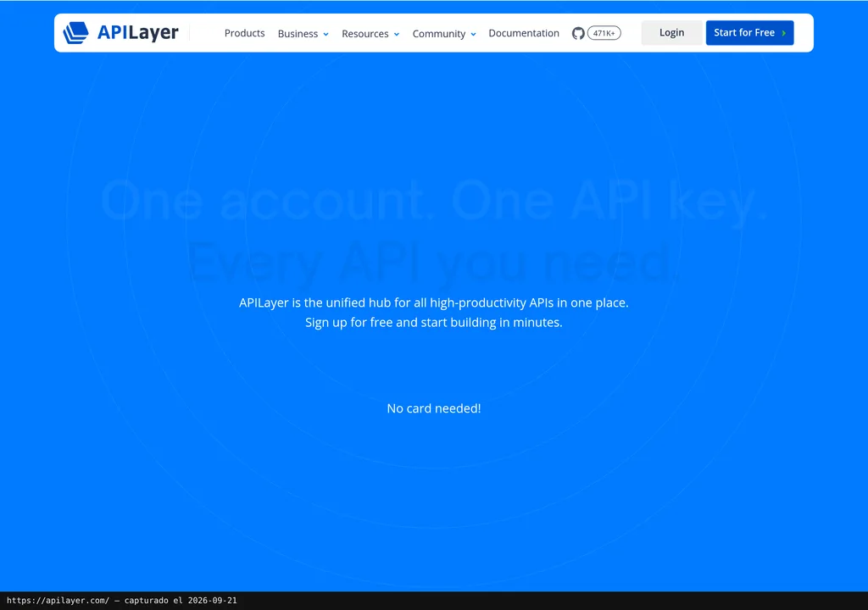
Task: Click the 'No card needed!' text
Action: [x=434, y=408]
